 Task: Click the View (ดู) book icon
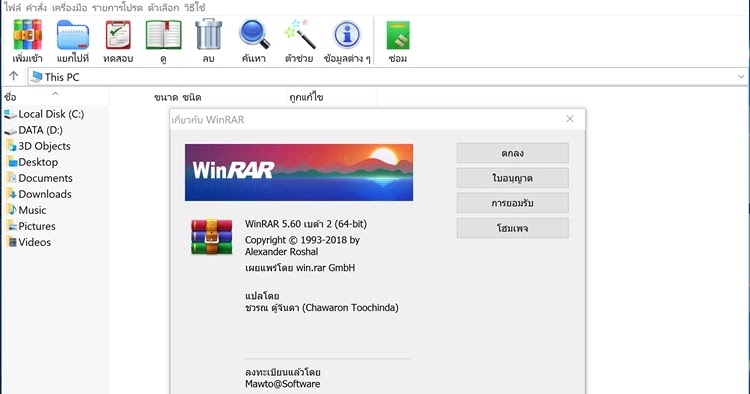coord(164,35)
